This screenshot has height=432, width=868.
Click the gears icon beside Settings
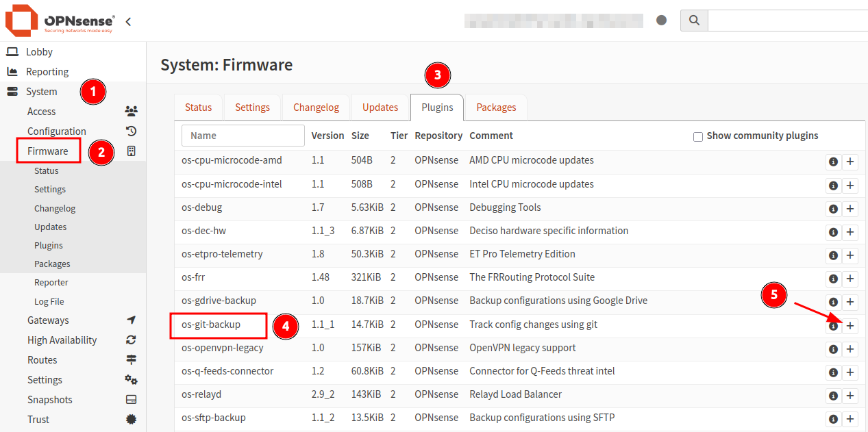click(x=132, y=379)
